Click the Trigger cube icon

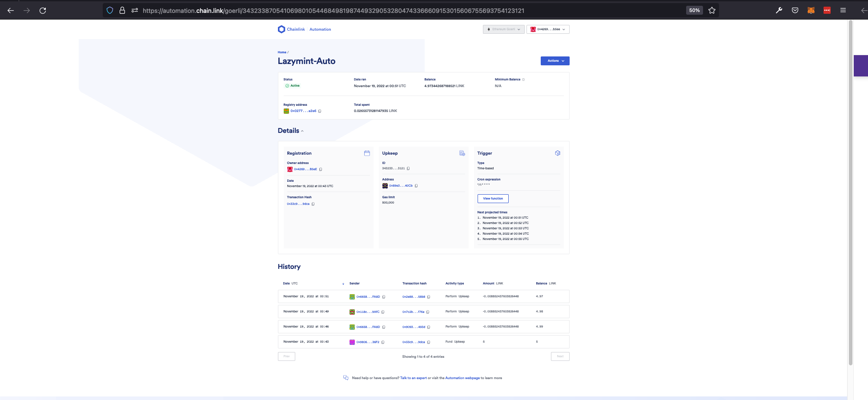pos(558,153)
